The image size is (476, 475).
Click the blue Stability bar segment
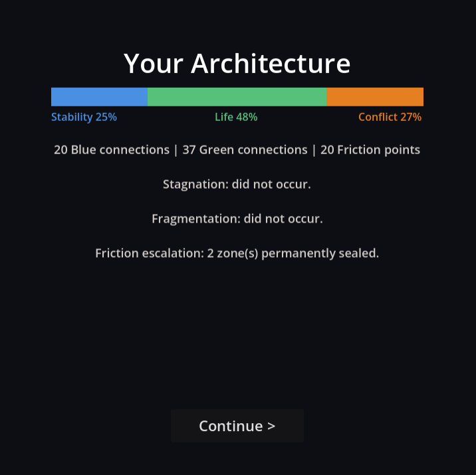99,97
